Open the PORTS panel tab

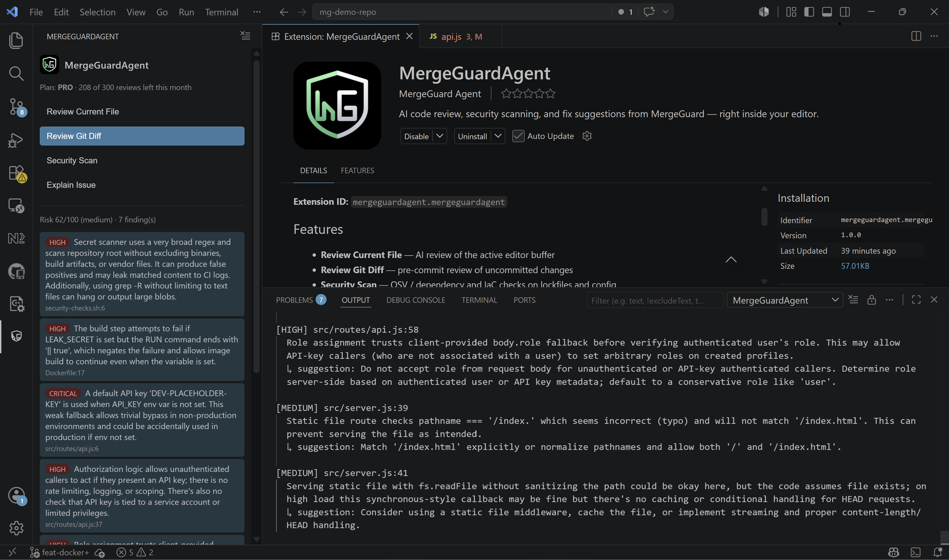pos(524,300)
